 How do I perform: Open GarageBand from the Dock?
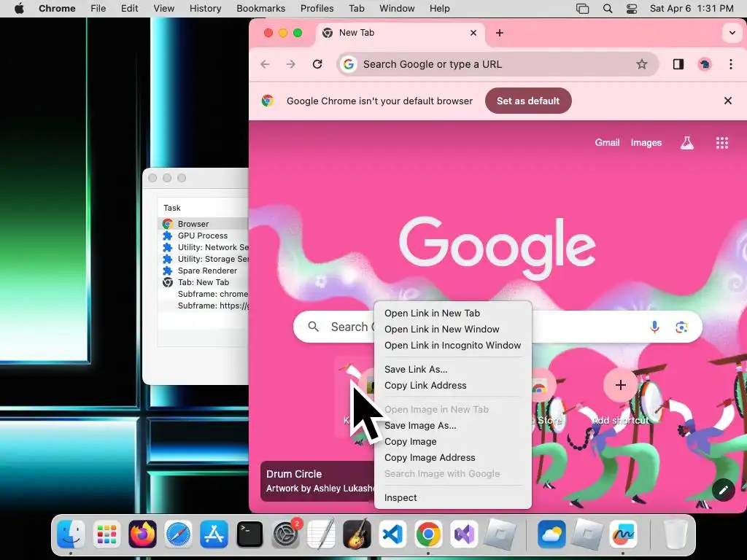(x=357, y=534)
